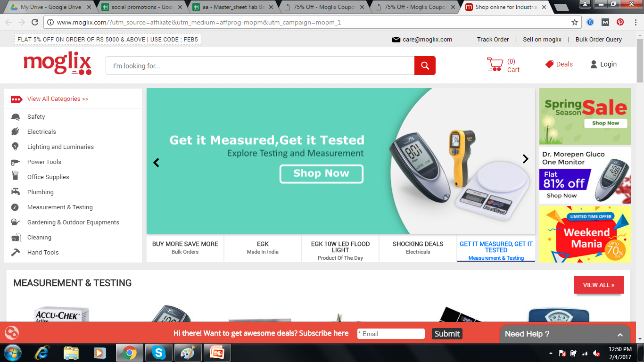644x362 pixels.
Task: Switch to the My Drive browser tab
Action: [51, 7]
